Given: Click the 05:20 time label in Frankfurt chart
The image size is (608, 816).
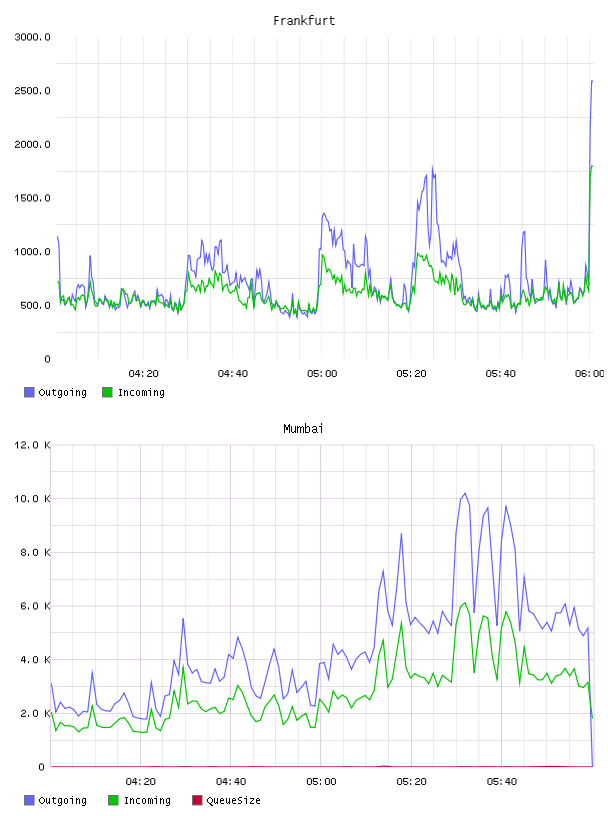Looking at the screenshot, I should [411, 374].
